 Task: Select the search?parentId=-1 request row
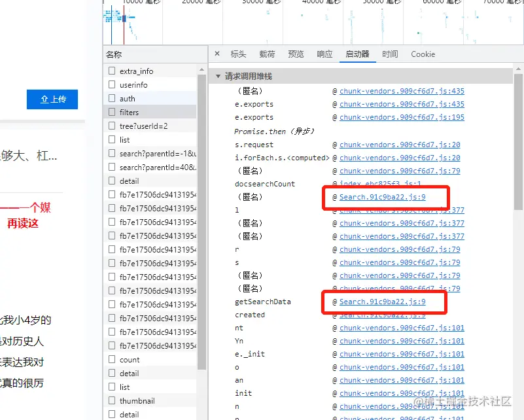point(150,153)
